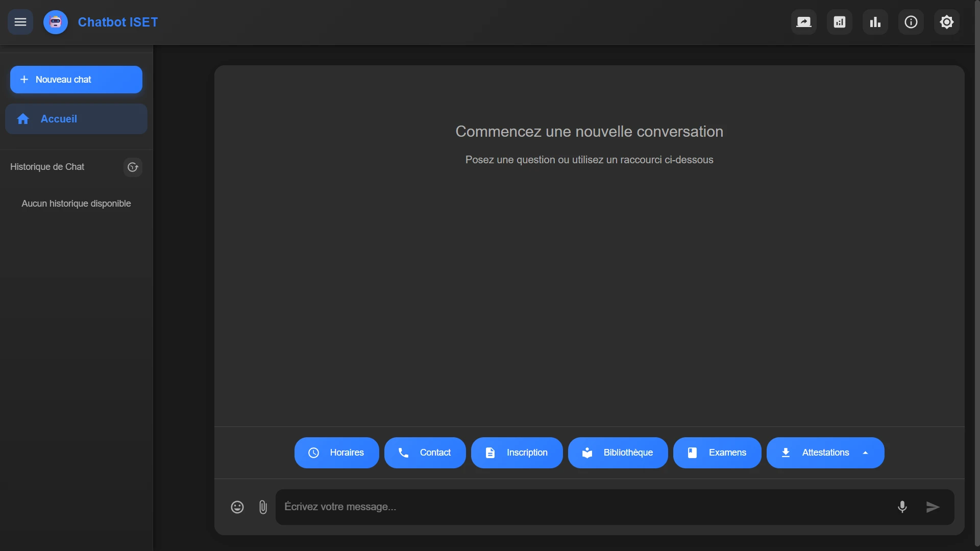Screen dimensions: 980x551
Task: Click the Horaires shortcut button
Action: (336, 453)
